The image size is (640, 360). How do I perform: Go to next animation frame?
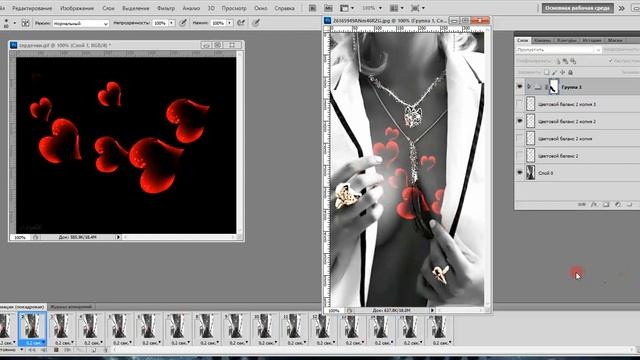pyautogui.click(x=67, y=350)
